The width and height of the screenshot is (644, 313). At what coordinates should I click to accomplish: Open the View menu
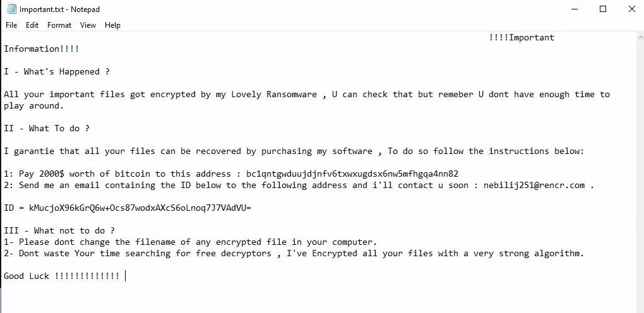pyautogui.click(x=88, y=25)
